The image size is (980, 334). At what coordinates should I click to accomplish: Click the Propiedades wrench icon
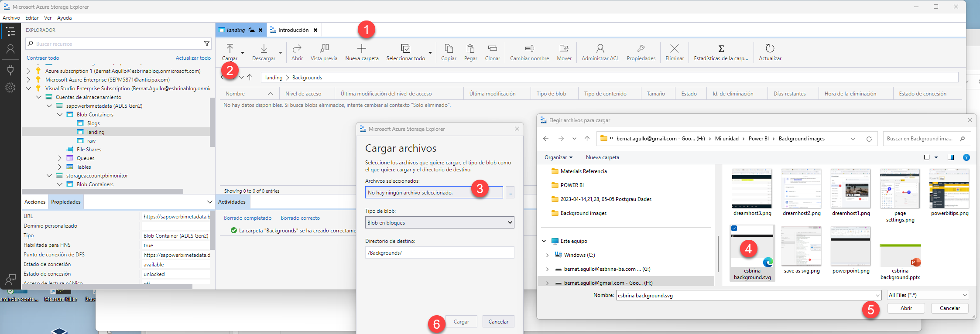641,48
